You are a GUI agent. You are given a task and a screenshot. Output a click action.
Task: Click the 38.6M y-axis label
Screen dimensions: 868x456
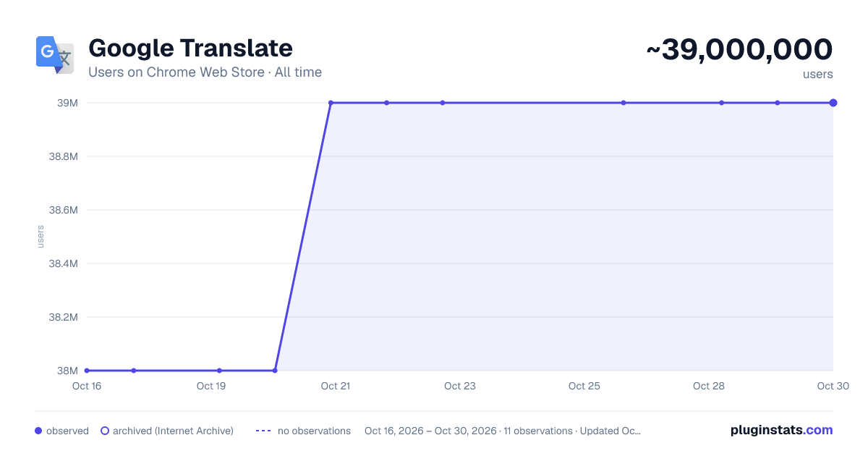(x=64, y=210)
